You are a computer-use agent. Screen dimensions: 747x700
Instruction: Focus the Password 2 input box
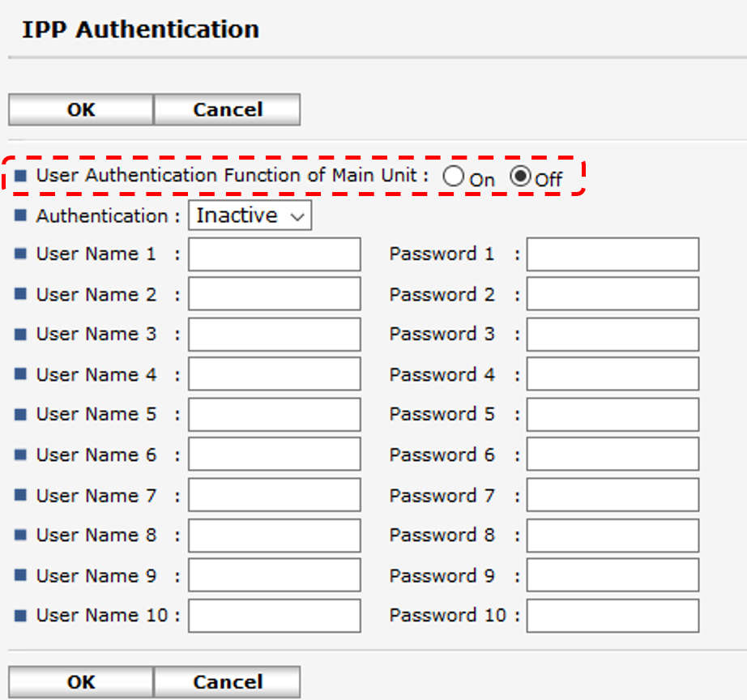coord(613,294)
